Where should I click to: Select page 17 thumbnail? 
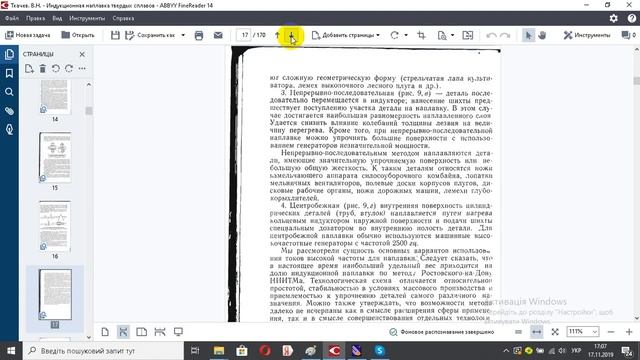[x=55, y=294]
